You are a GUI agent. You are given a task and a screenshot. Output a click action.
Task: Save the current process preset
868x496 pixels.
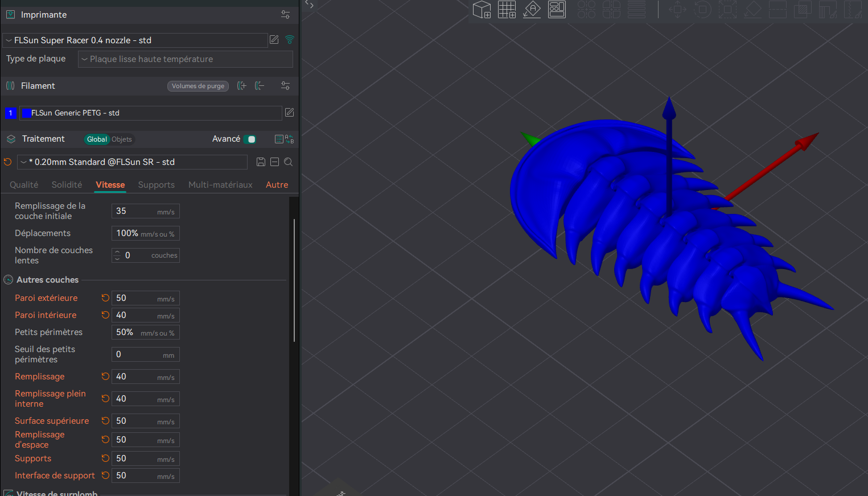coord(261,162)
